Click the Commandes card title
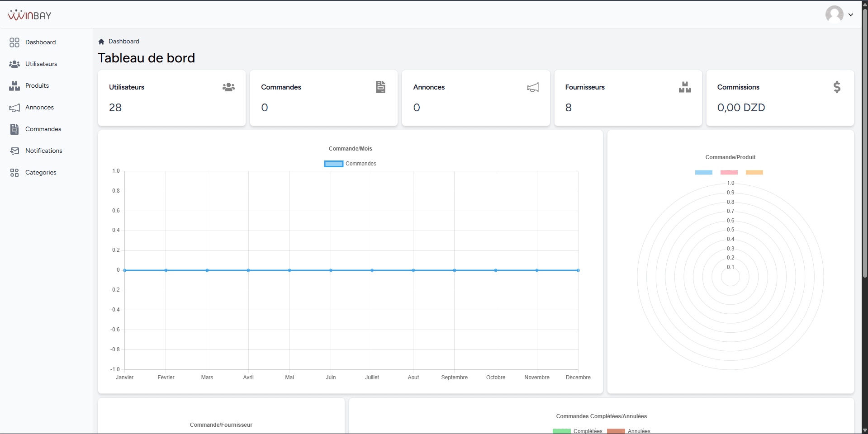 pyautogui.click(x=281, y=87)
